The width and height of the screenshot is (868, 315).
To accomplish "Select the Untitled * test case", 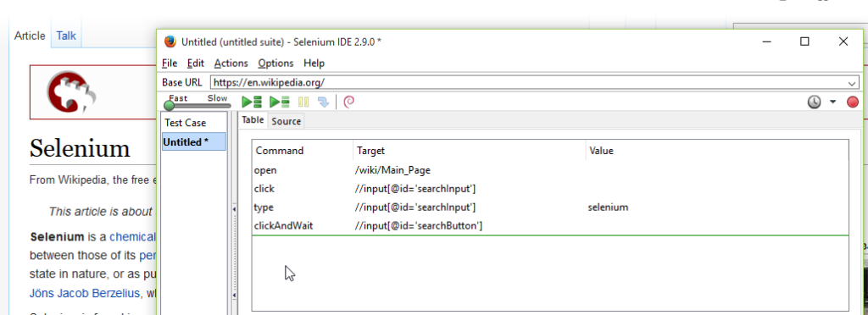I will (194, 142).
